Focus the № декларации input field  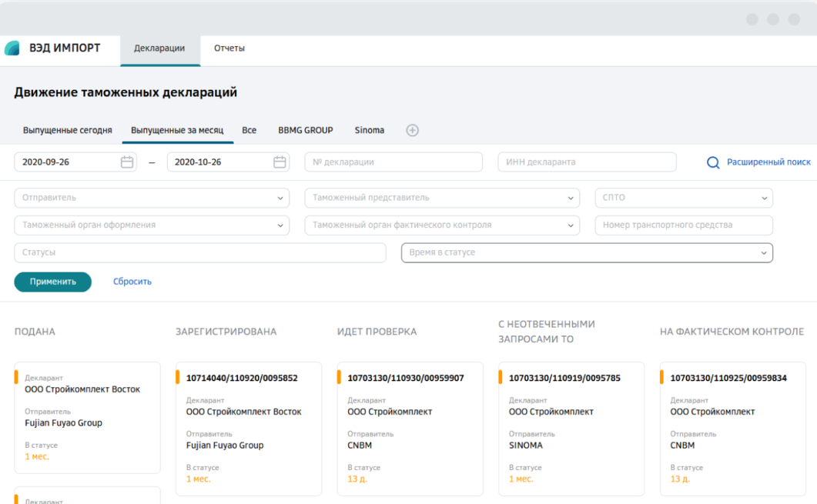pos(393,162)
